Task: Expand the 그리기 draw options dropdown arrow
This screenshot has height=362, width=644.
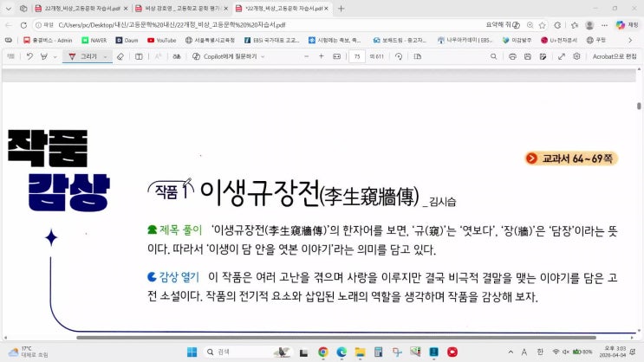Action: [x=106, y=56]
